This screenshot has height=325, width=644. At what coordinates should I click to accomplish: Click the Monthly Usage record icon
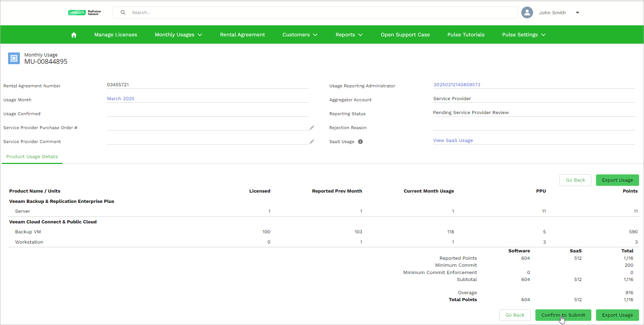14,58
